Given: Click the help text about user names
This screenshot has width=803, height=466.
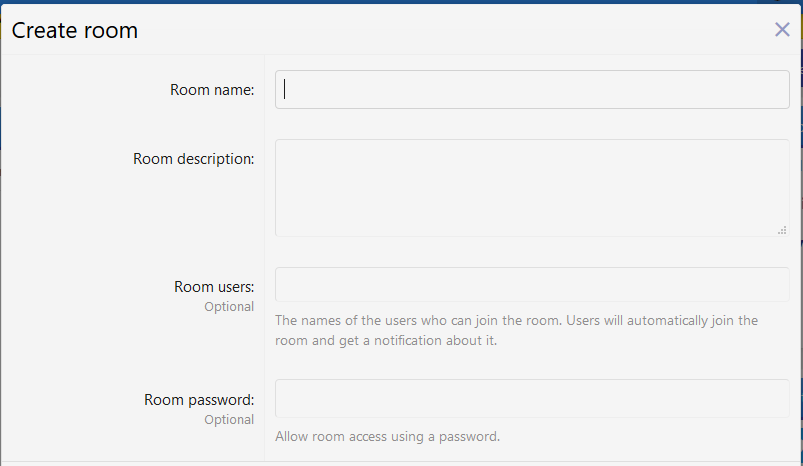Looking at the screenshot, I should point(516,321).
